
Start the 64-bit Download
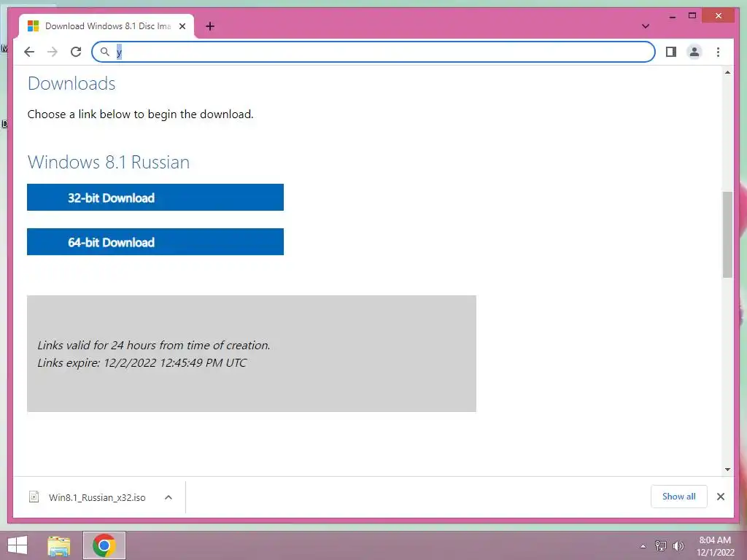click(x=155, y=242)
